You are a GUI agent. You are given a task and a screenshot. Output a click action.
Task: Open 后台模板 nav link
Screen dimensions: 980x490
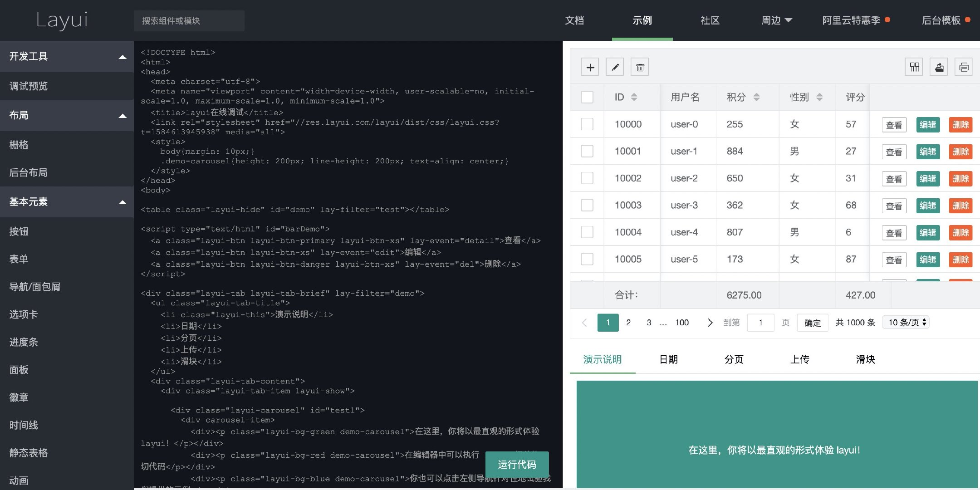pyautogui.click(x=946, y=20)
